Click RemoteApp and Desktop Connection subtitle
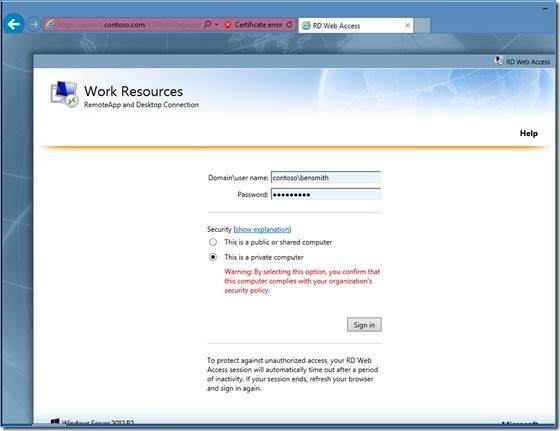This screenshot has width=560, height=431. pos(141,105)
